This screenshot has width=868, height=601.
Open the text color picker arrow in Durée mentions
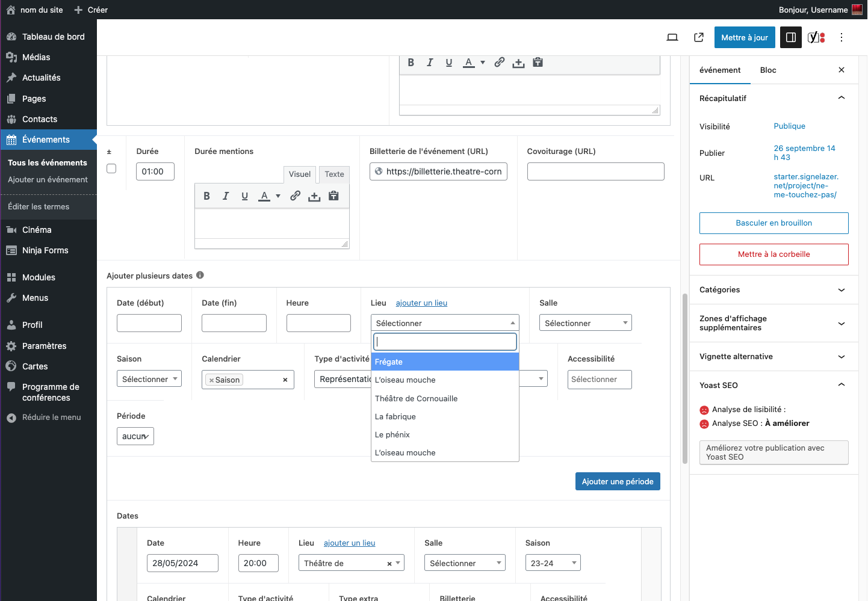click(278, 196)
